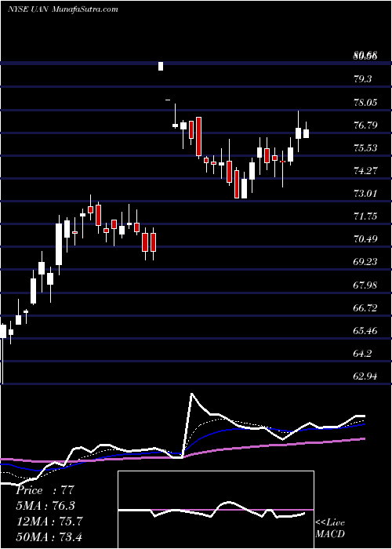Image resolution: width=392 pixels, height=549 pixels.
Task: Click the 73.01 price axis label
Action: (365, 193)
